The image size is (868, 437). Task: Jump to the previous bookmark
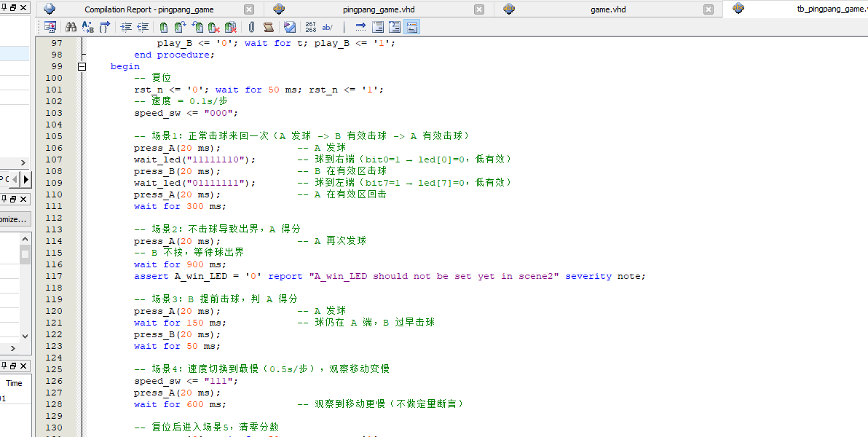[x=197, y=27]
